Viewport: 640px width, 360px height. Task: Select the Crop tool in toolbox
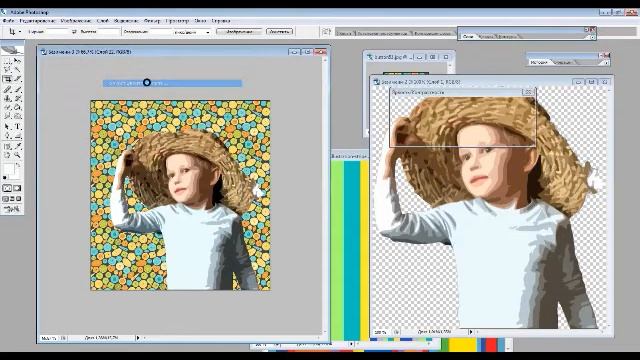tap(7, 79)
